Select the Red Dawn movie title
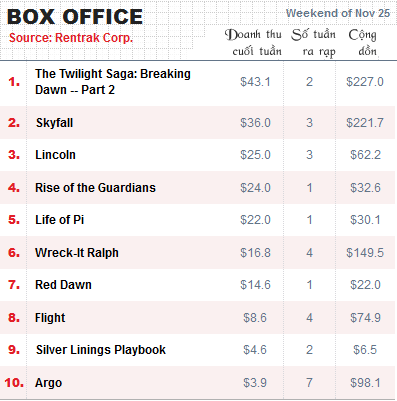The height and width of the screenshot is (401, 397). click(63, 285)
